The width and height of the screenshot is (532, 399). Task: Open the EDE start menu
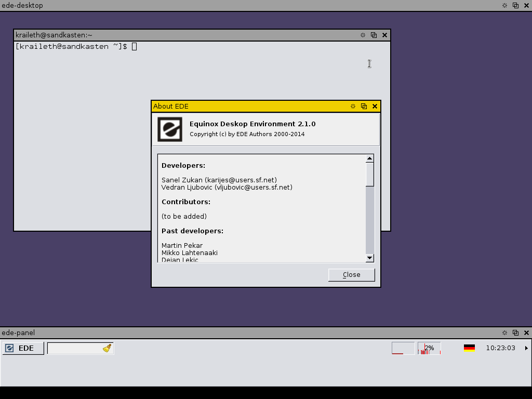(23, 348)
